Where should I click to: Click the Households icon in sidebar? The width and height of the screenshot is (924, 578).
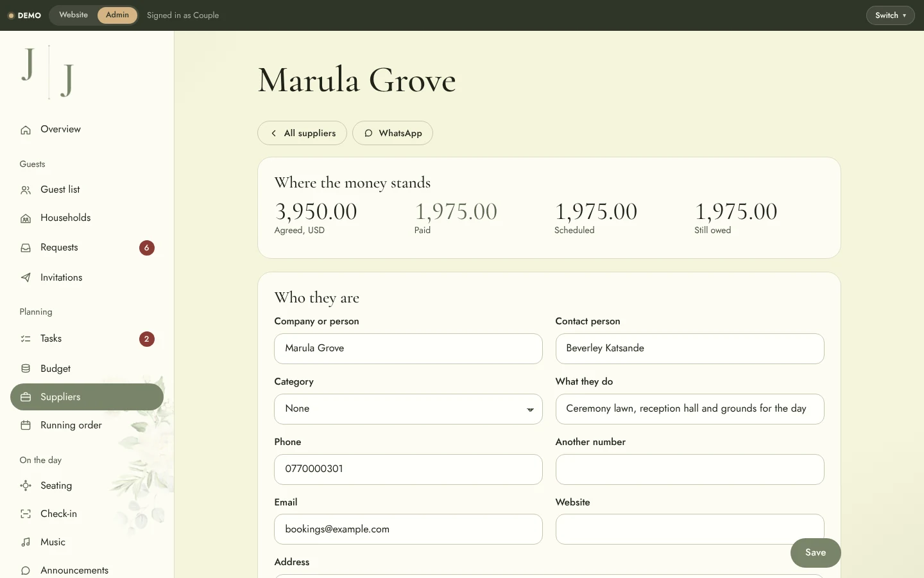[x=26, y=218]
